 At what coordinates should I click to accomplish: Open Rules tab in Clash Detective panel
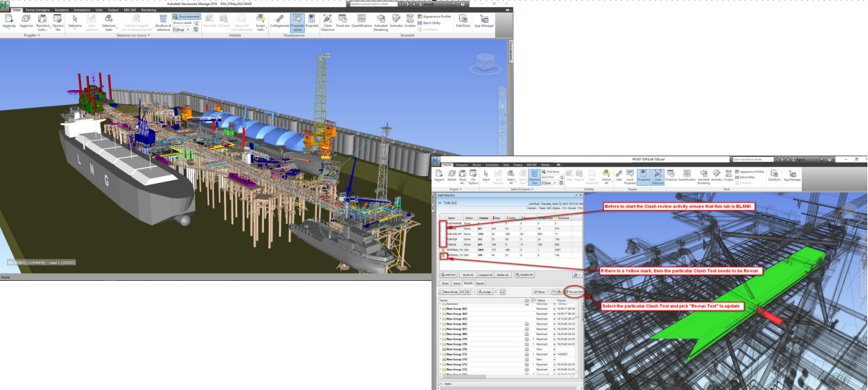click(446, 282)
